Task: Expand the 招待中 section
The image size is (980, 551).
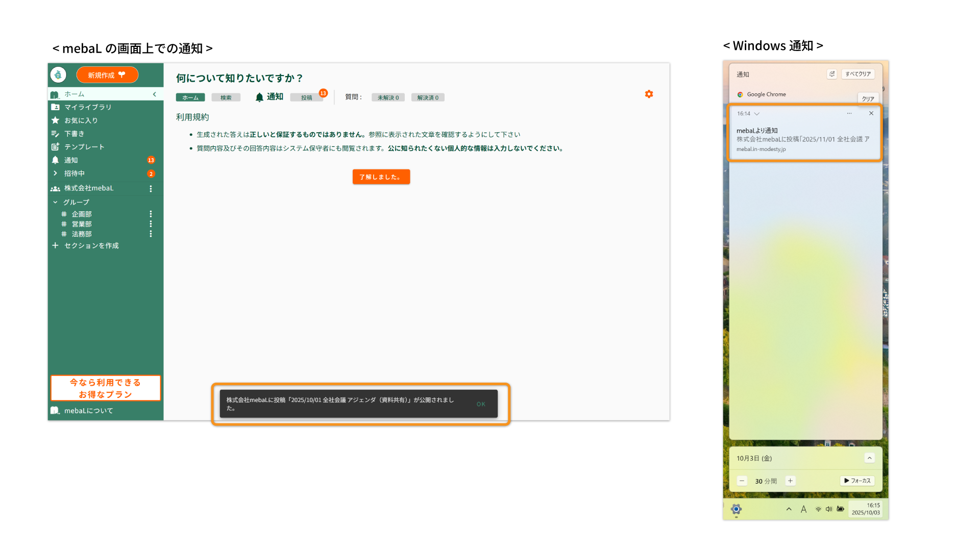Action: point(55,173)
